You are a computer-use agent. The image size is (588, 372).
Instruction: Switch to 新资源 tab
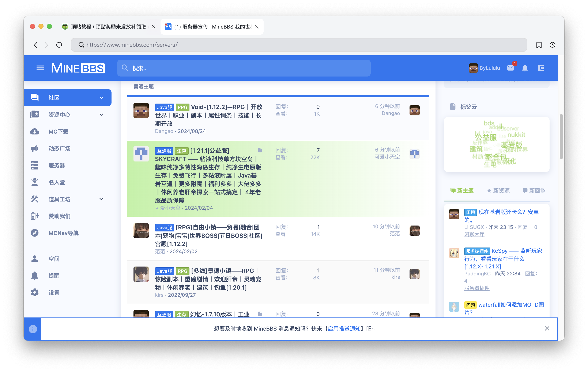coord(498,191)
